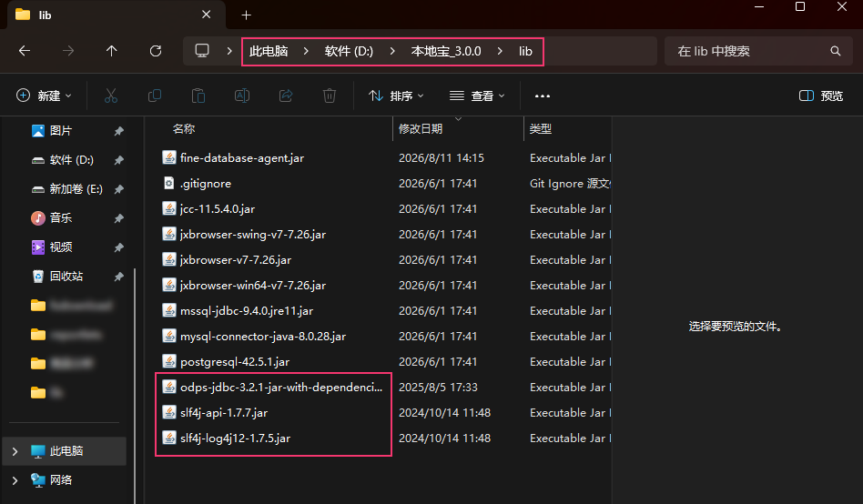The image size is (863, 504).
Task: Click the Cut scissors icon
Action: point(111,96)
